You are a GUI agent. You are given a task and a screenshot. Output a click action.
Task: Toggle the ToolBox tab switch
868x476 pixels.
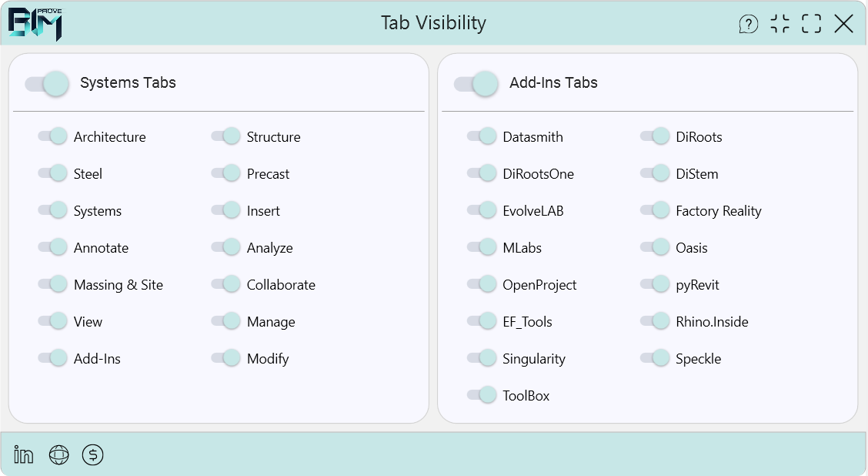pyautogui.click(x=482, y=395)
